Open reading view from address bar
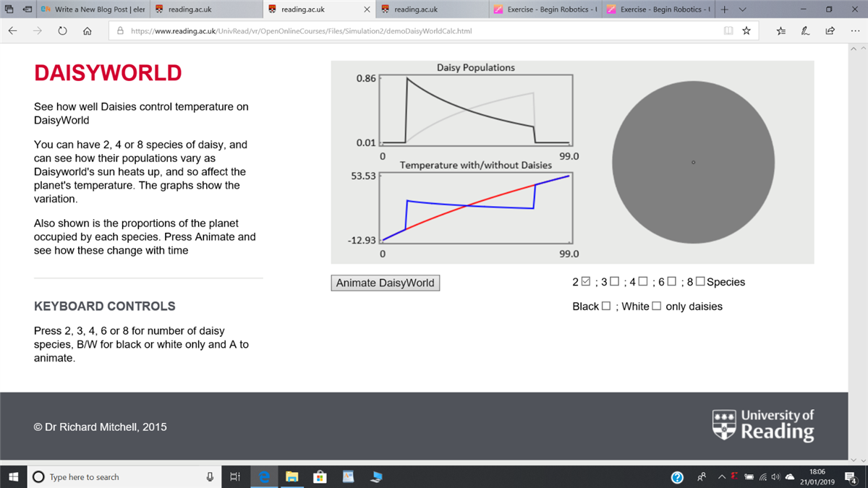 [x=728, y=31]
